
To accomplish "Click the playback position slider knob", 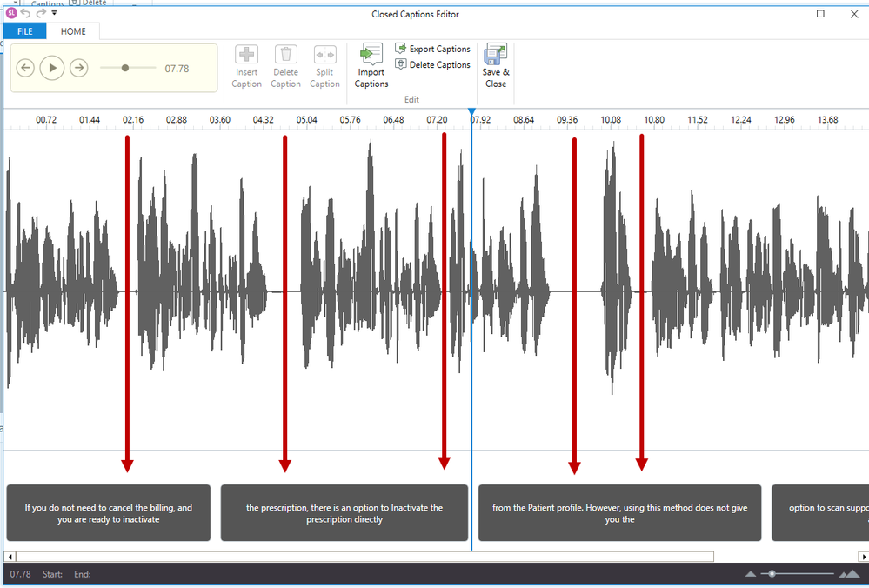I will 125,68.
